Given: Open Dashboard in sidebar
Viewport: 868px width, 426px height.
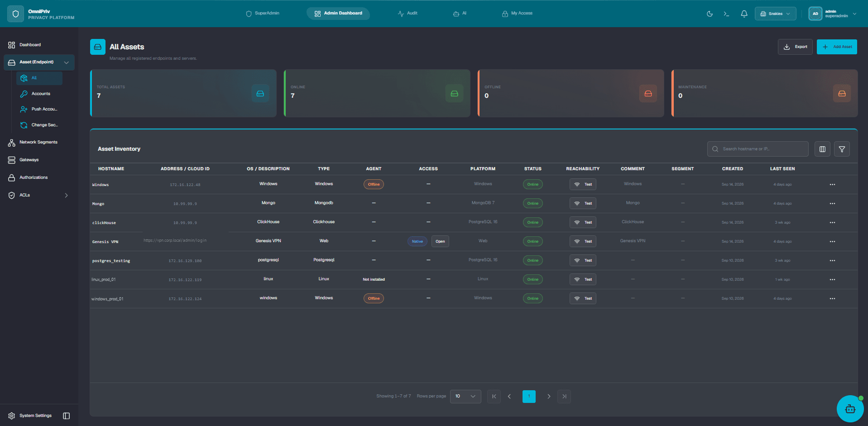Looking at the screenshot, I should [39, 45].
